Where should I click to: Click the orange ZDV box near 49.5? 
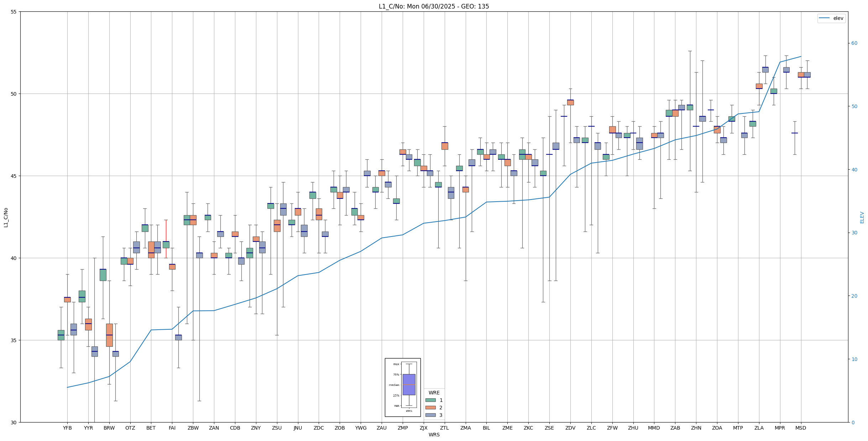(x=570, y=102)
